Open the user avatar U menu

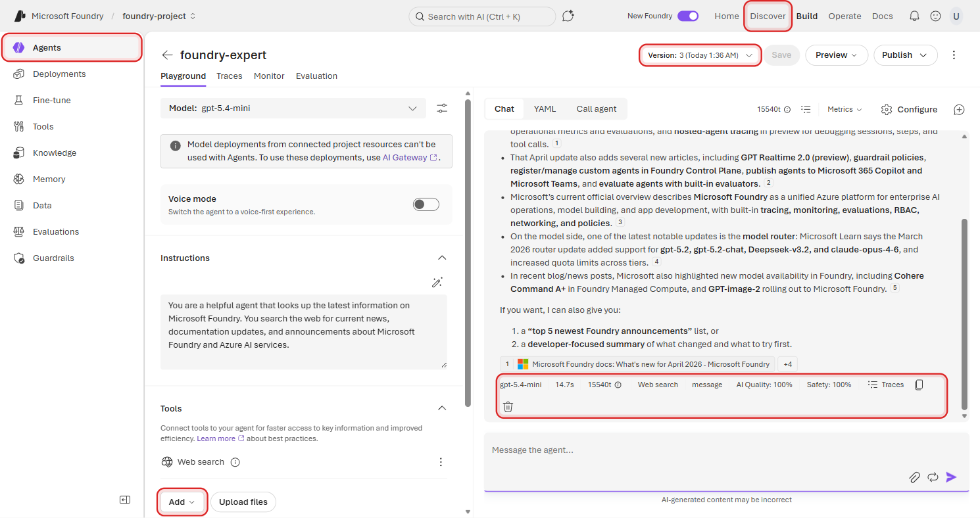pyautogui.click(x=956, y=16)
